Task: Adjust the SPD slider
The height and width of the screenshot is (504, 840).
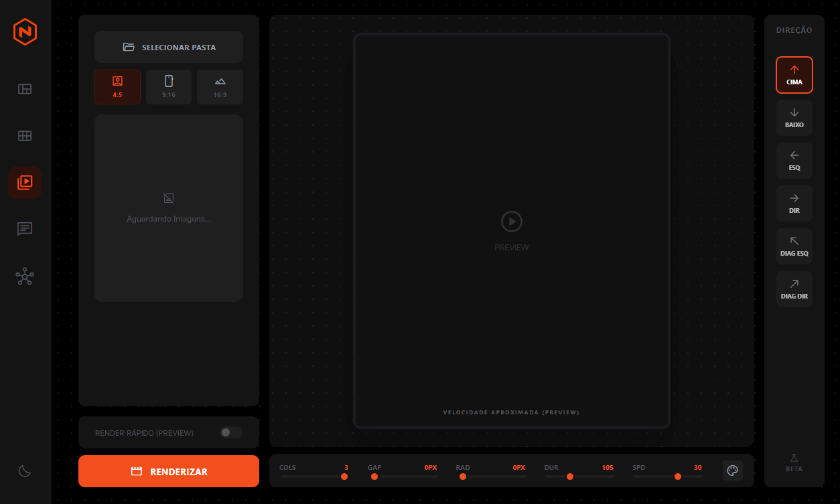Action: click(x=668, y=477)
